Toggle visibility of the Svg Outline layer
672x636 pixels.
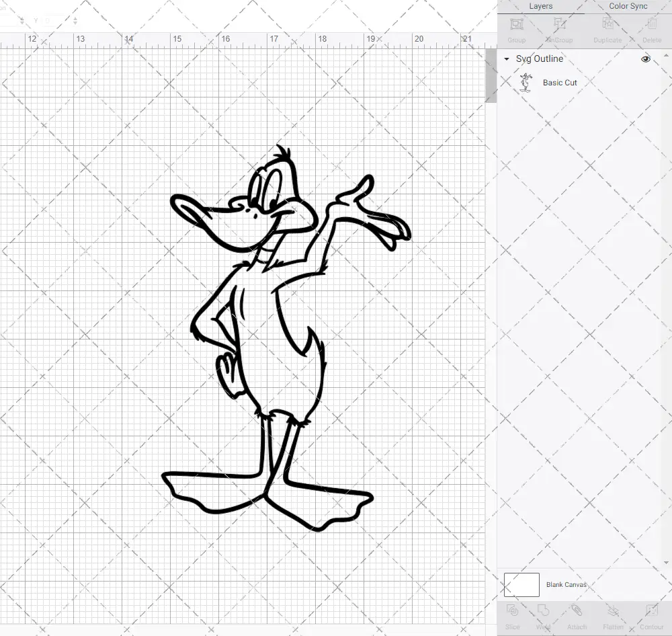(x=645, y=59)
